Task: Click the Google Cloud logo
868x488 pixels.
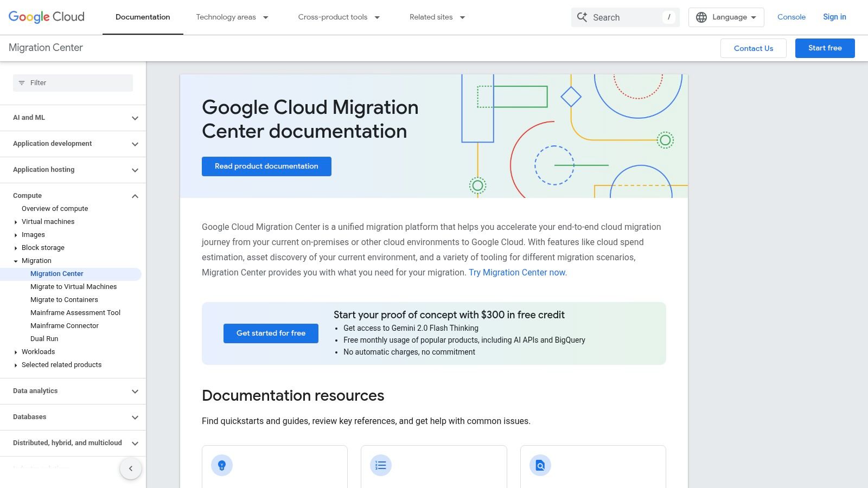Action: [46, 16]
